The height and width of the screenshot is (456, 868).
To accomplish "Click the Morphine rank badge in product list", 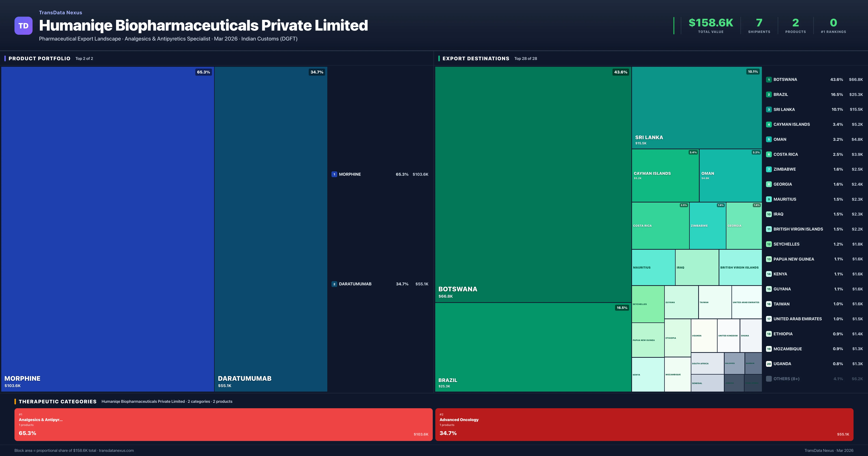I will [x=334, y=174].
